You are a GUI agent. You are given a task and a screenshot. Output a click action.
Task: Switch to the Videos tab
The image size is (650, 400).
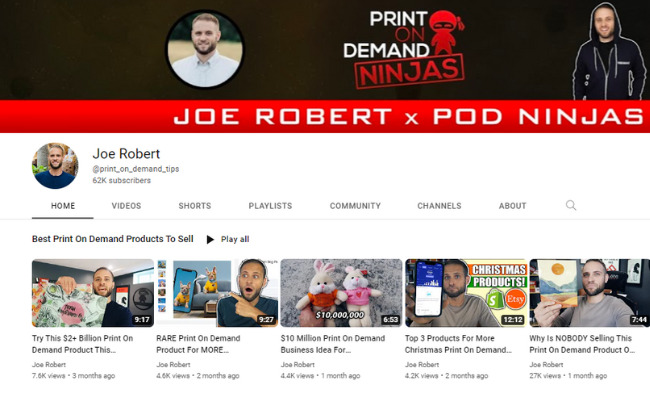click(x=126, y=206)
